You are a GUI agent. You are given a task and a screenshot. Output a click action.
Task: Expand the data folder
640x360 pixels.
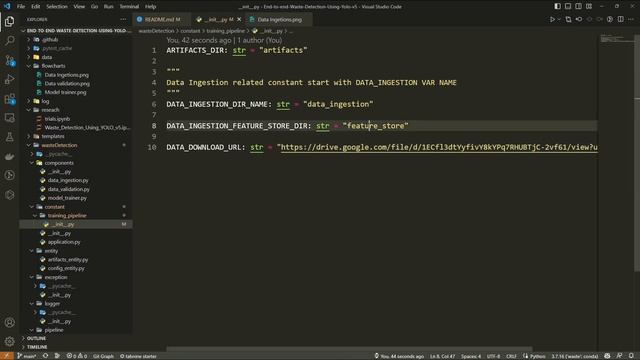(x=47, y=57)
